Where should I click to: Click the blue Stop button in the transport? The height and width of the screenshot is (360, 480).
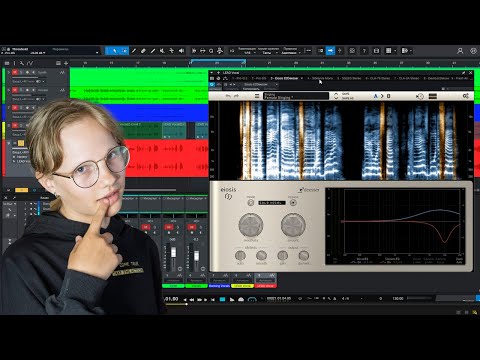222,299
